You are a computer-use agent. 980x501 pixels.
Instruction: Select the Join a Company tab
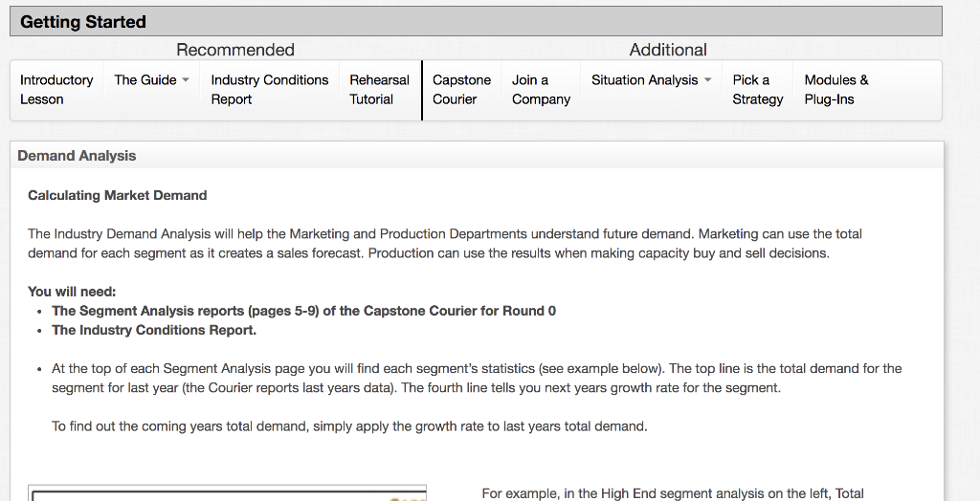(x=541, y=90)
